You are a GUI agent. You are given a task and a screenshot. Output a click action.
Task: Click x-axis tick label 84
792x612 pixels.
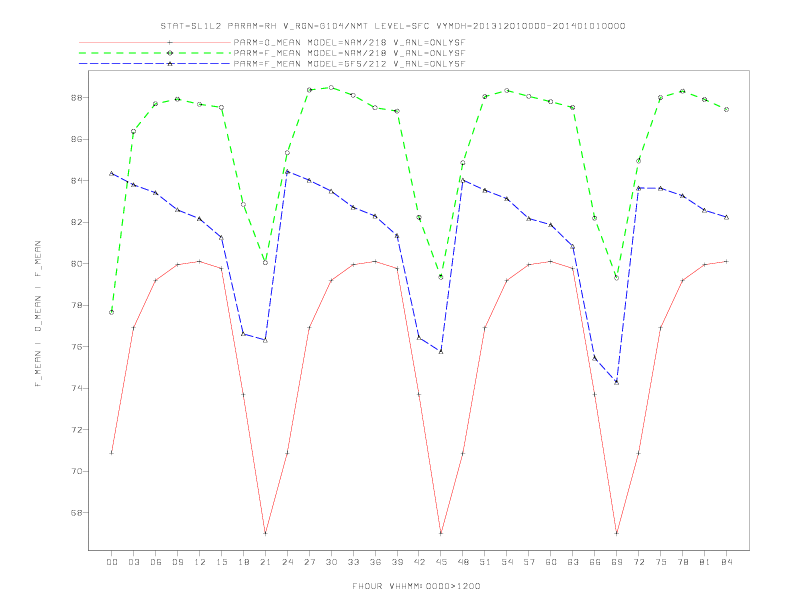pyautogui.click(x=726, y=562)
